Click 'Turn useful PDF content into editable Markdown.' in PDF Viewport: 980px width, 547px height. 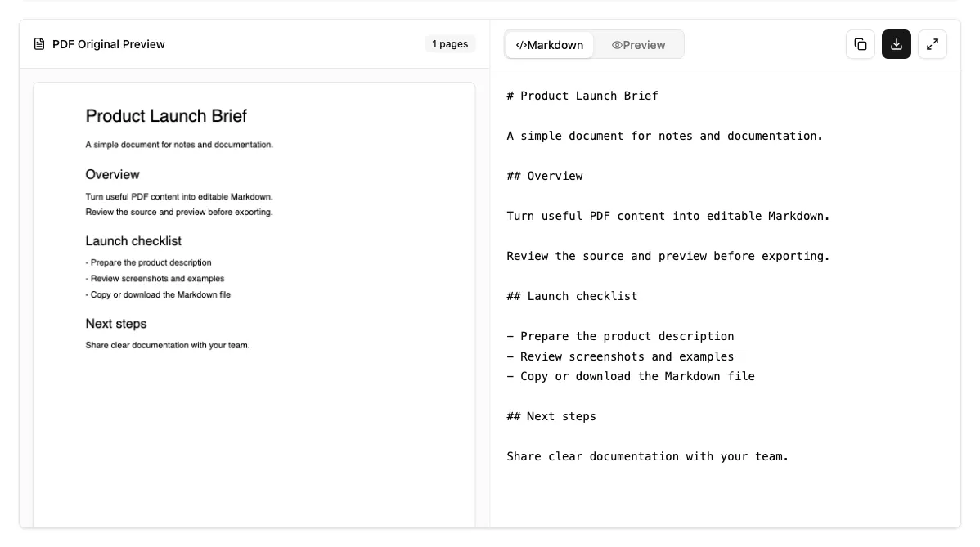coord(179,197)
